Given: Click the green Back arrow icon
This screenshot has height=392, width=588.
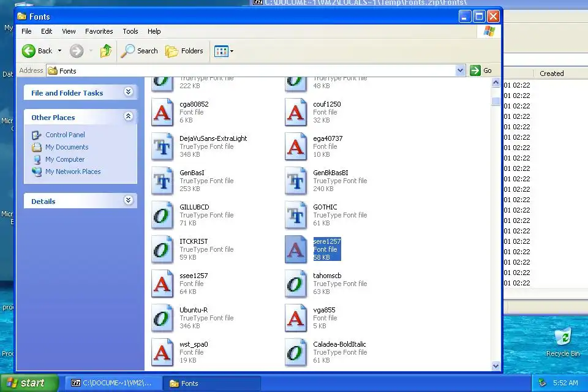Looking at the screenshot, I should pyautogui.click(x=29, y=51).
